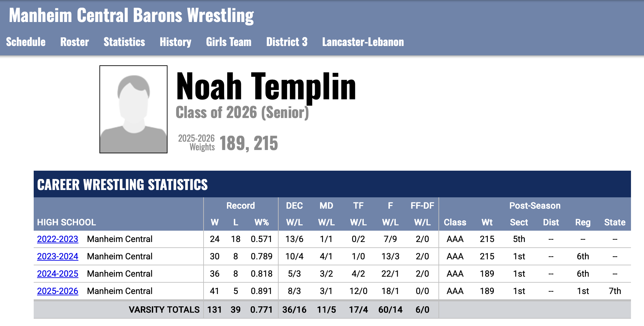Navigate to District 3 section
The width and height of the screenshot is (644, 326).
tap(287, 42)
